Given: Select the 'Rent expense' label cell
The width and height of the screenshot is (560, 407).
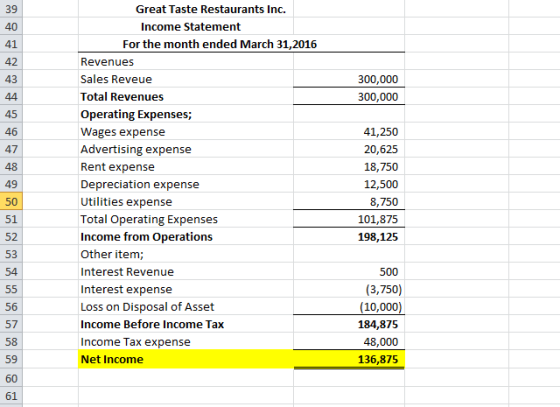Looking at the screenshot, I should coord(186,166).
